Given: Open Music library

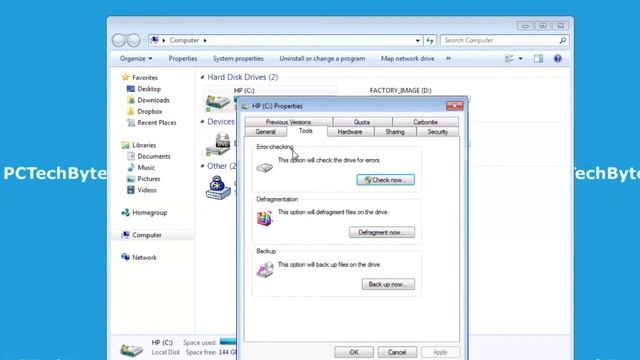Looking at the screenshot, I should 146,168.
